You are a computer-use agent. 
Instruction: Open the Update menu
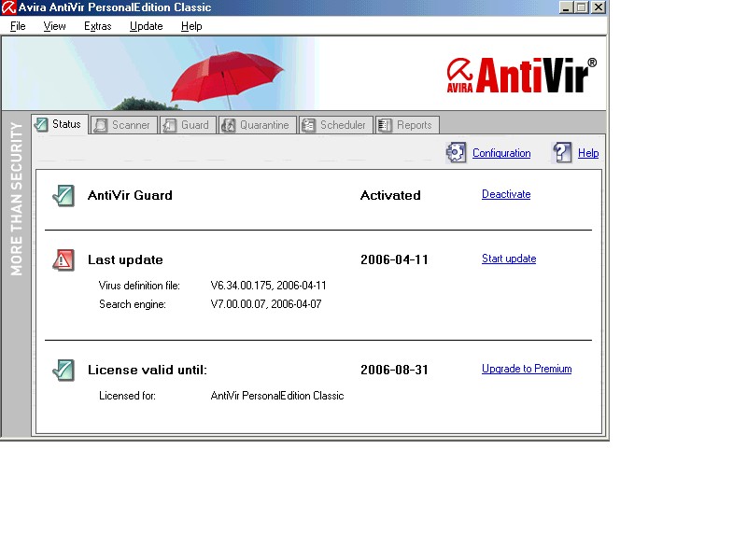coord(147,26)
